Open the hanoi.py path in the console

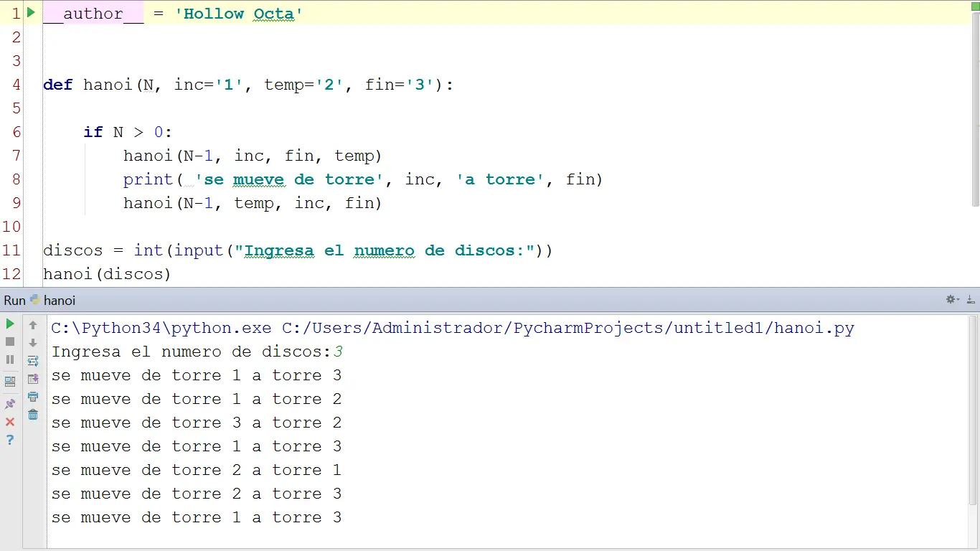pyautogui.click(x=568, y=329)
